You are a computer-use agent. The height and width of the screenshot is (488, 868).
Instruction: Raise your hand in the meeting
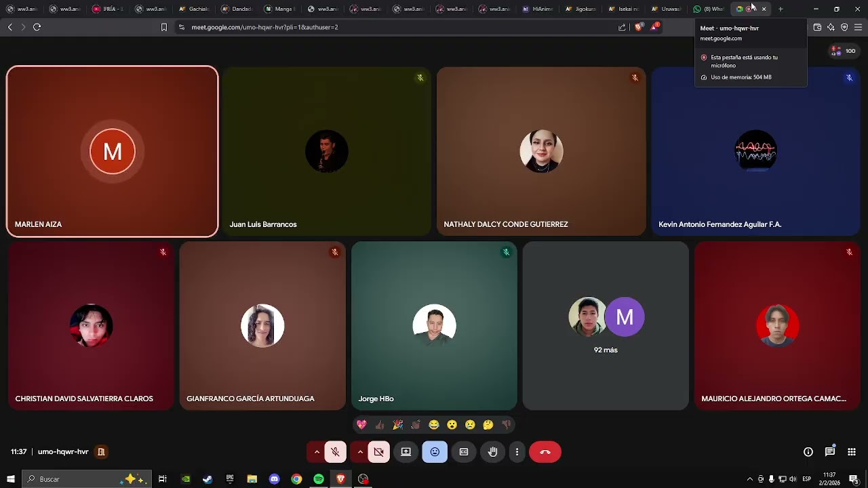coord(493,452)
